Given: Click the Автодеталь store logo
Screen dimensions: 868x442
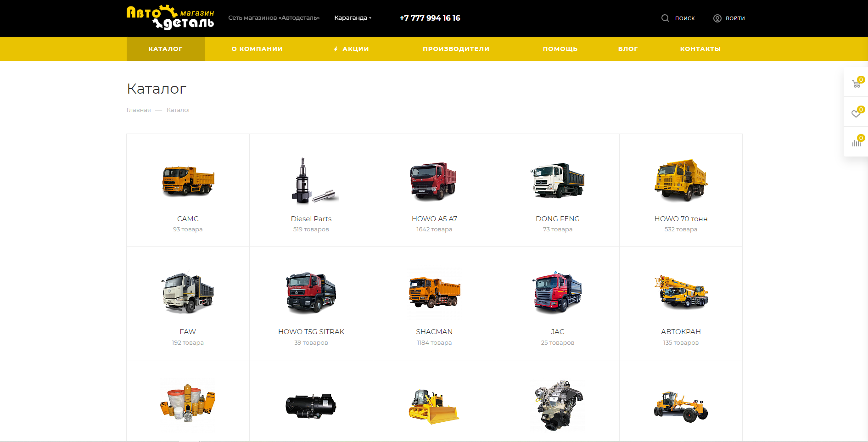Looking at the screenshot, I should (x=170, y=17).
